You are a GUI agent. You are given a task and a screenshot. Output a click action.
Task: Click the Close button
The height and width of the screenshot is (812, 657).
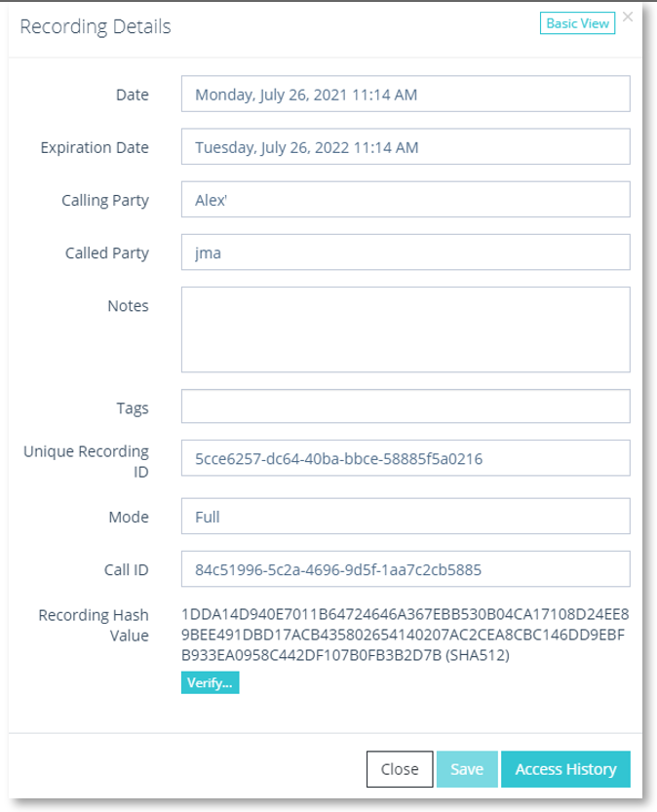[x=399, y=769]
